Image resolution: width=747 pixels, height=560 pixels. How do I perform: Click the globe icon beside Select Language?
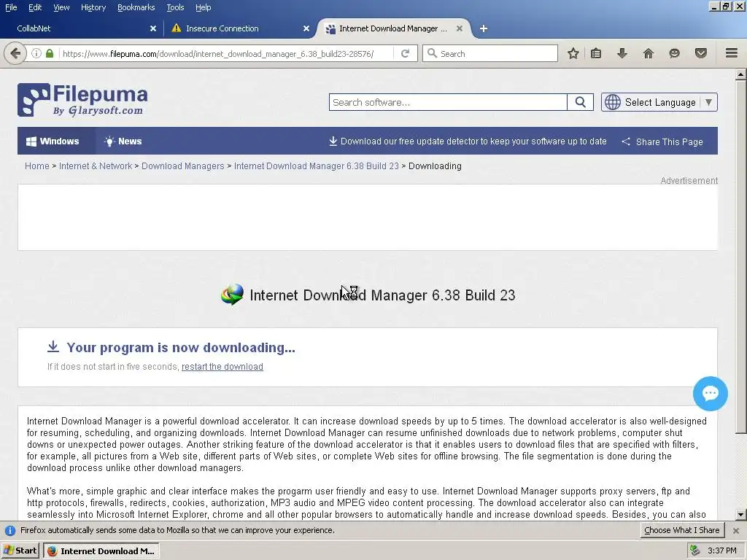(613, 102)
